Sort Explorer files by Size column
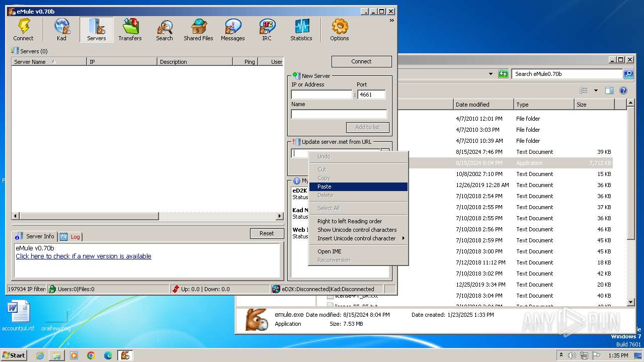 [594, 105]
